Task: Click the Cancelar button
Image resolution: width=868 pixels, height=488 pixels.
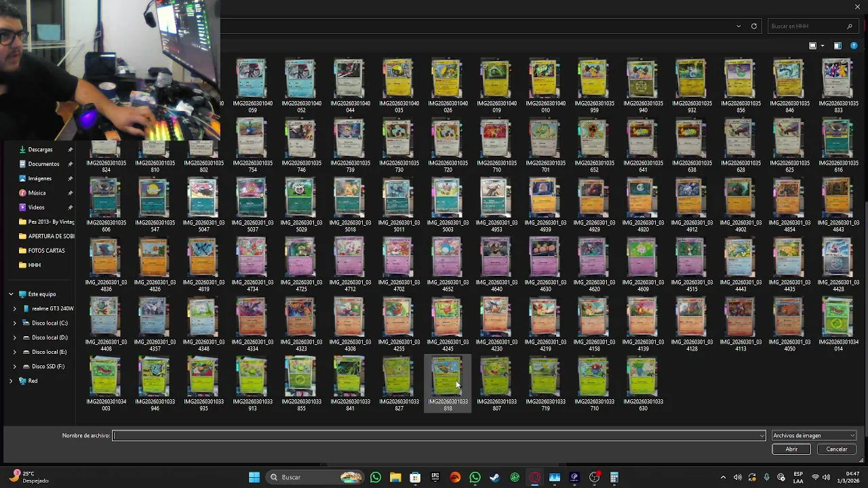Action: coord(837,449)
